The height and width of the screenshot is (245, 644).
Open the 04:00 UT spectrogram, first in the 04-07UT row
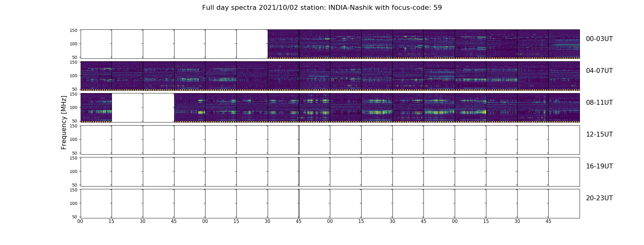[x=96, y=76]
